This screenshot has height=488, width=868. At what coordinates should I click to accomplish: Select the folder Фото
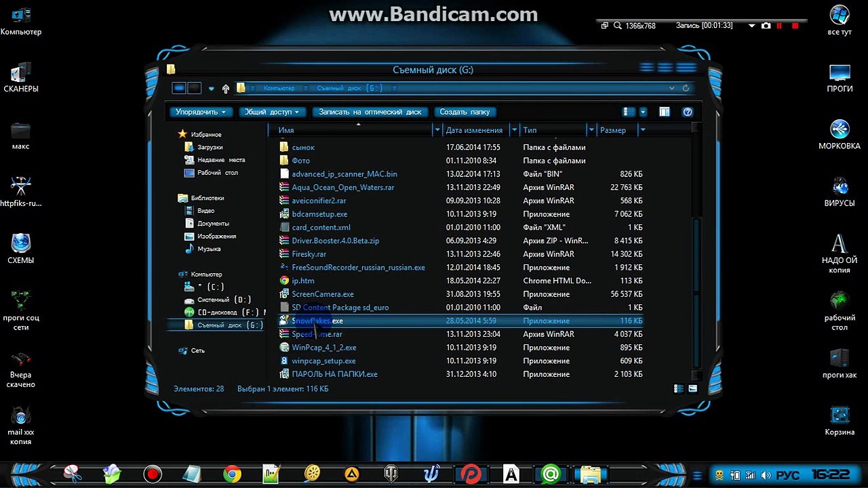click(x=300, y=161)
